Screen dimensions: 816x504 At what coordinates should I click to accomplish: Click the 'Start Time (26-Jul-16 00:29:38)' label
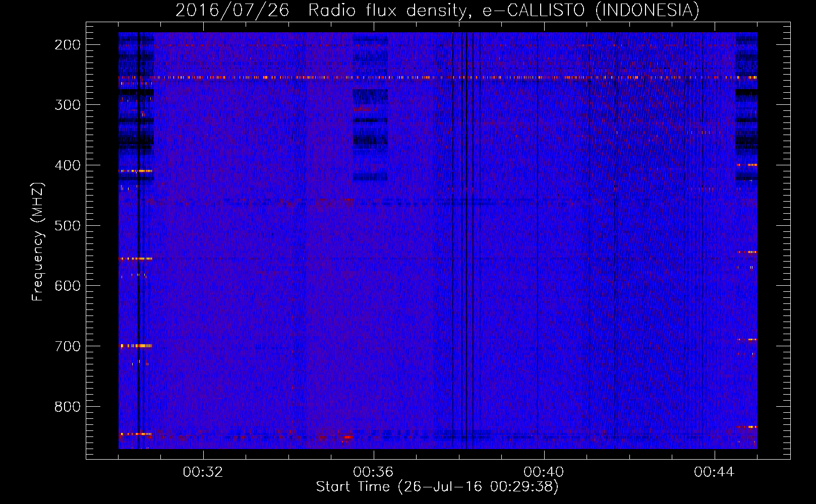[437, 487]
